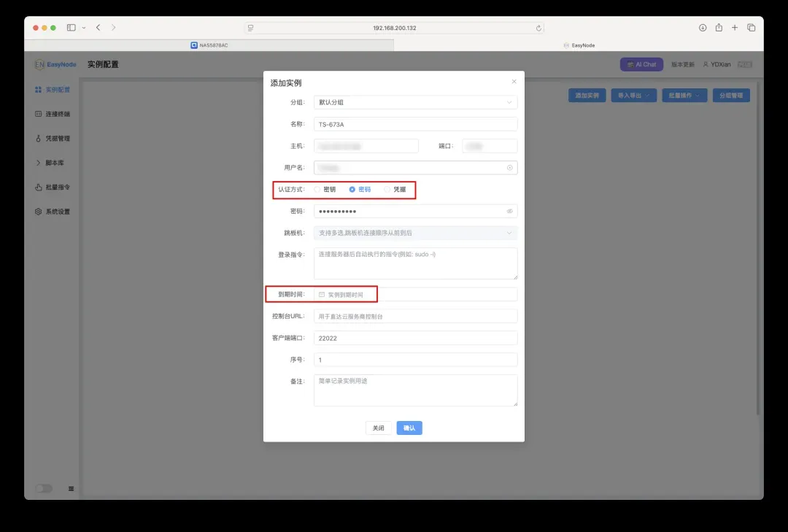788x532 pixels.
Task: Click the 关闭 button in the dialog
Action: click(378, 428)
